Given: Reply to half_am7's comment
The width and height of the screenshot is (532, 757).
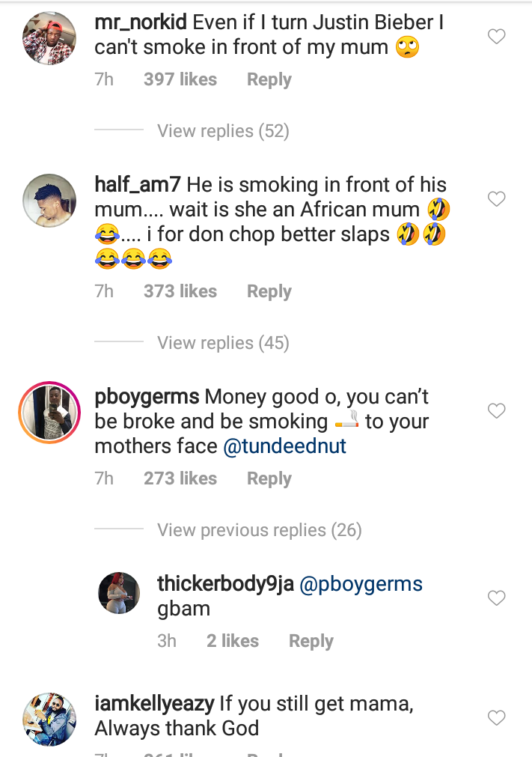Looking at the screenshot, I should 269,292.
